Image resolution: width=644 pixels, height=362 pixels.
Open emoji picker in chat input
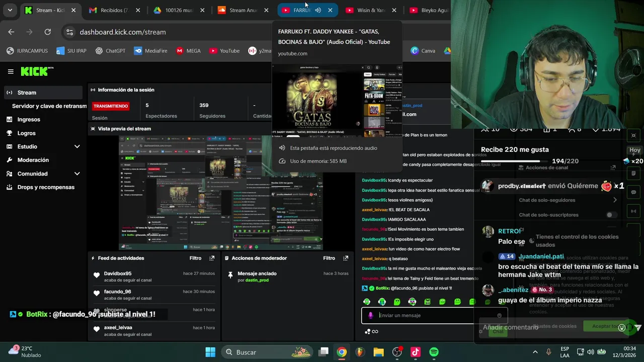pos(499,315)
